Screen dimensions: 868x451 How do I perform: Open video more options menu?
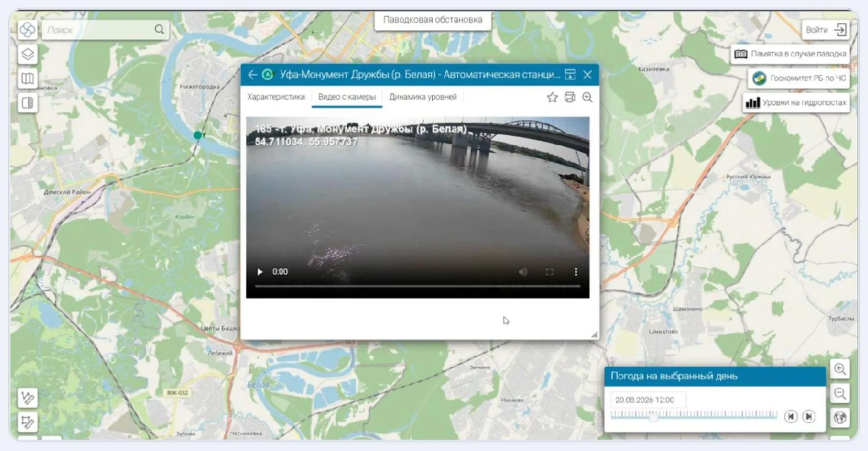click(576, 272)
